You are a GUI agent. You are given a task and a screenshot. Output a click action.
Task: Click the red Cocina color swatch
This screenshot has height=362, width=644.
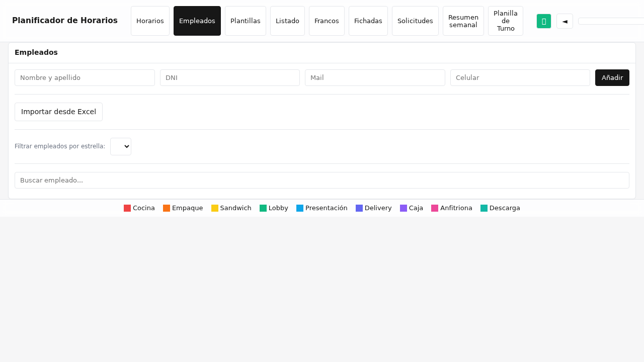pos(127,208)
